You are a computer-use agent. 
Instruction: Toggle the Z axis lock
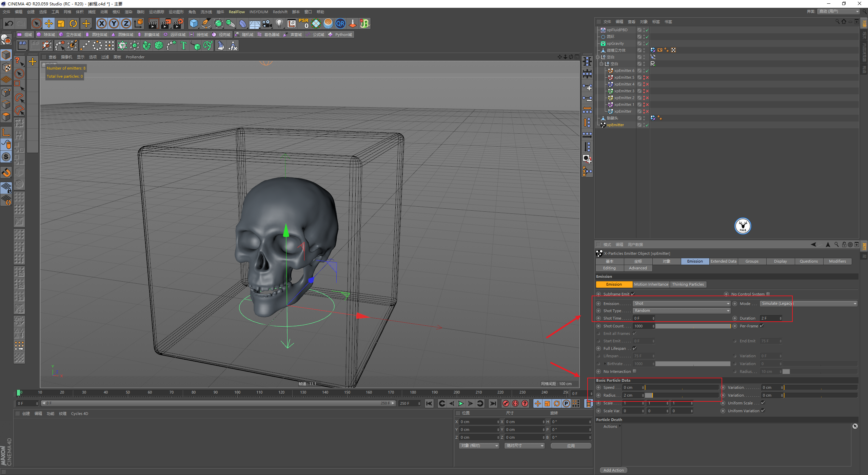click(x=126, y=23)
